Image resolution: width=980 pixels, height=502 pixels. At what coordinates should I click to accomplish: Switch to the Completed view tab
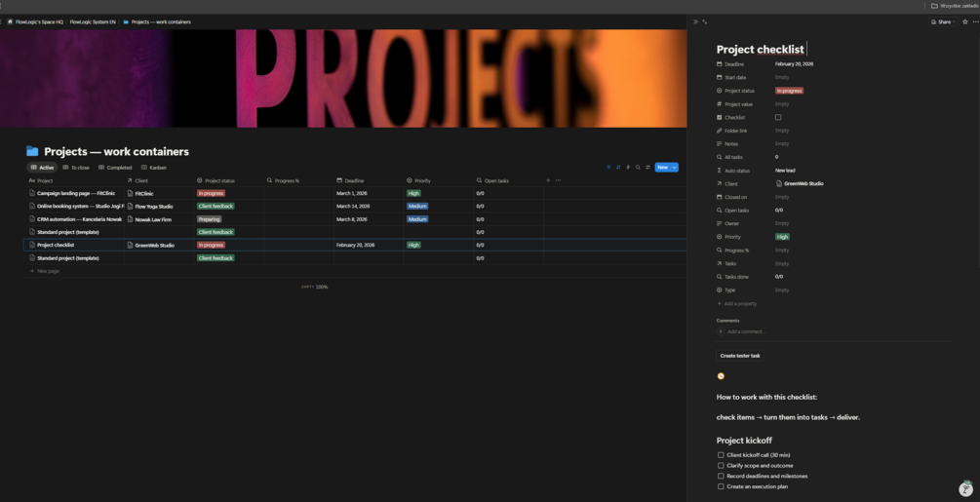(x=115, y=168)
